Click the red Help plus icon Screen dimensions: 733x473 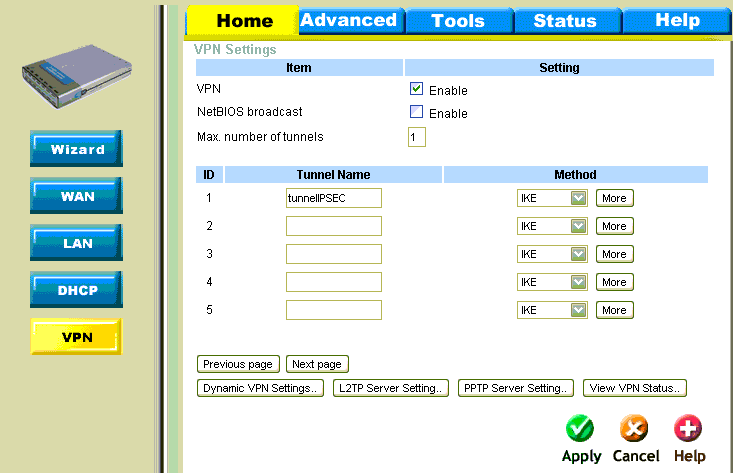[x=688, y=429]
